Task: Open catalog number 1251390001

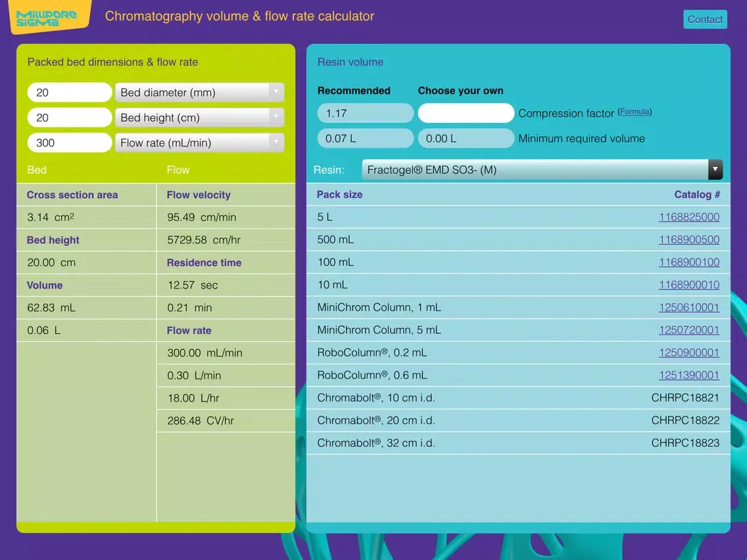Action: pyautogui.click(x=689, y=375)
